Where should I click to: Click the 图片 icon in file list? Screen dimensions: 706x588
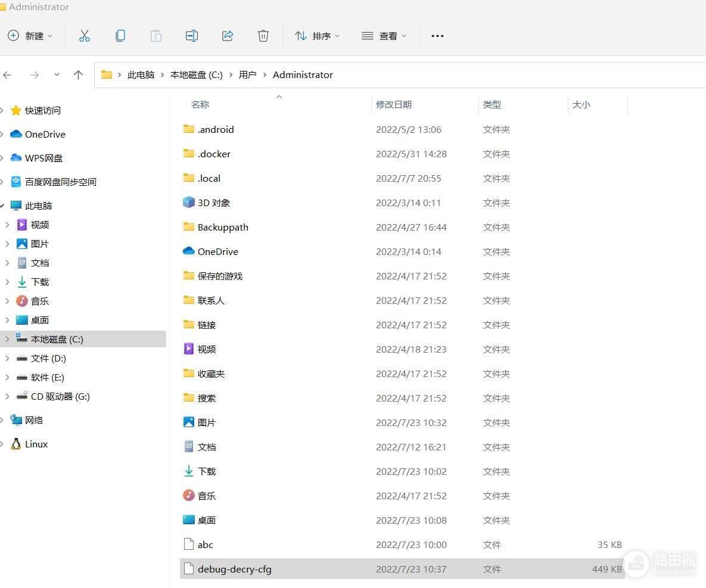click(x=189, y=422)
